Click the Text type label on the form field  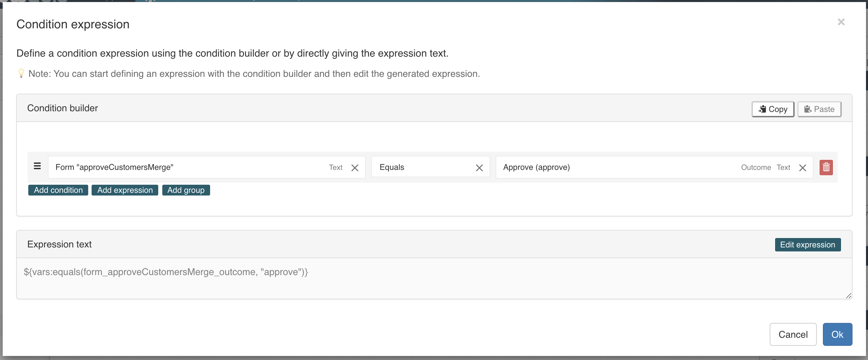336,167
